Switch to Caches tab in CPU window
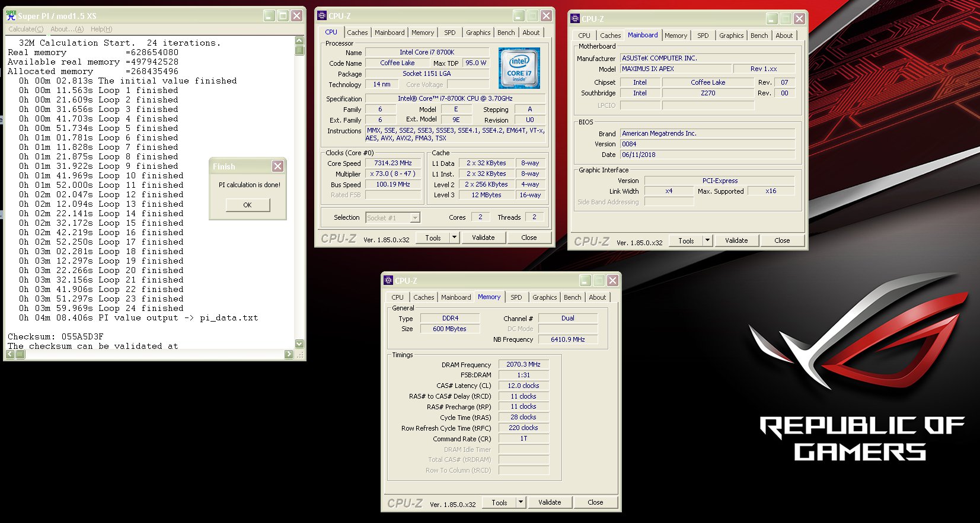Screen dimensions: 980x523 (357, 33)
